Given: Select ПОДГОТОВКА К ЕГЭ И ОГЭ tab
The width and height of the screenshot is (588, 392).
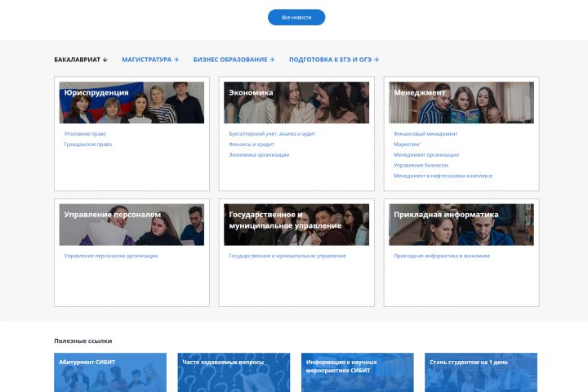Looking at the screenshot, I should coord(334,60).
